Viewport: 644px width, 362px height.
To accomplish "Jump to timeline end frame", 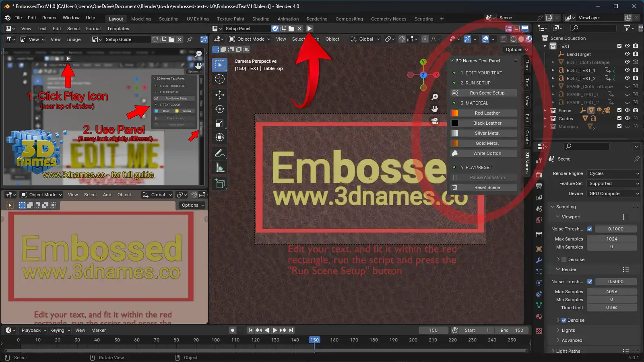I will (x=291, y=330).
